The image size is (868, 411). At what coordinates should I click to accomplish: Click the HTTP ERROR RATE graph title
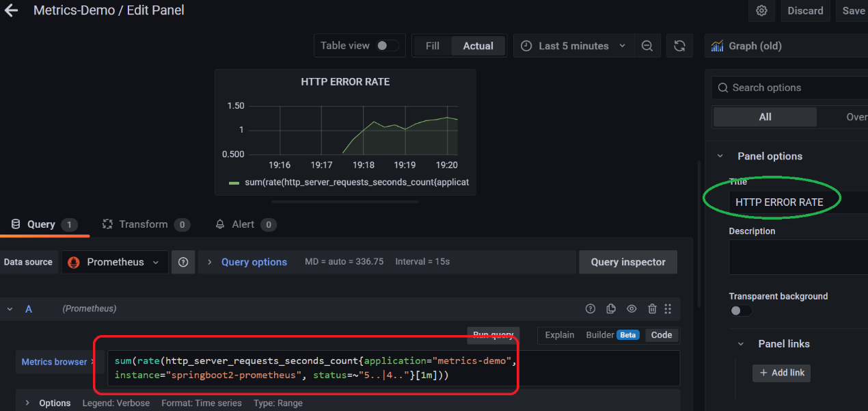[345, 82]
